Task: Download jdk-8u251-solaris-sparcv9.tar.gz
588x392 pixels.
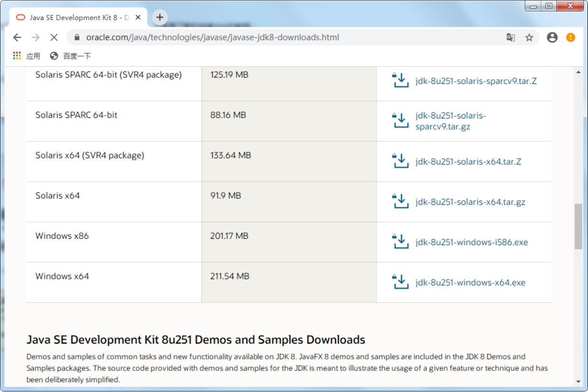Action: (x=451, y=121)
